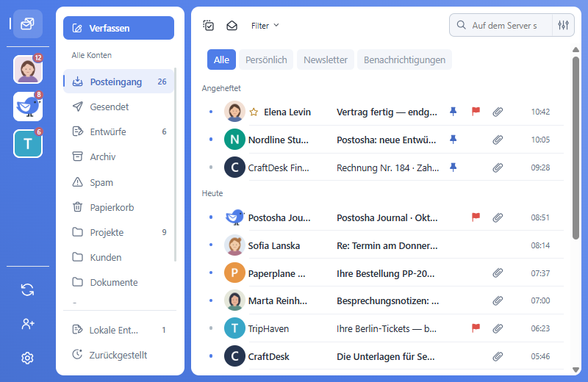Open the unified mailbox icon in the far-left rail
Viewport: 588px width, 382px height.
point(28,24)
